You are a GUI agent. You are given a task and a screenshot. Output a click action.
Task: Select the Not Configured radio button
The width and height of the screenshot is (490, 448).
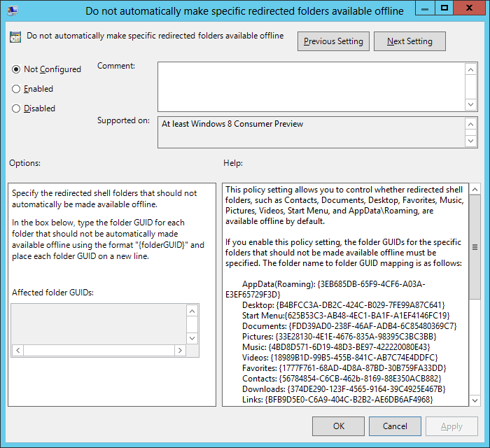click(x=16, y=69)
